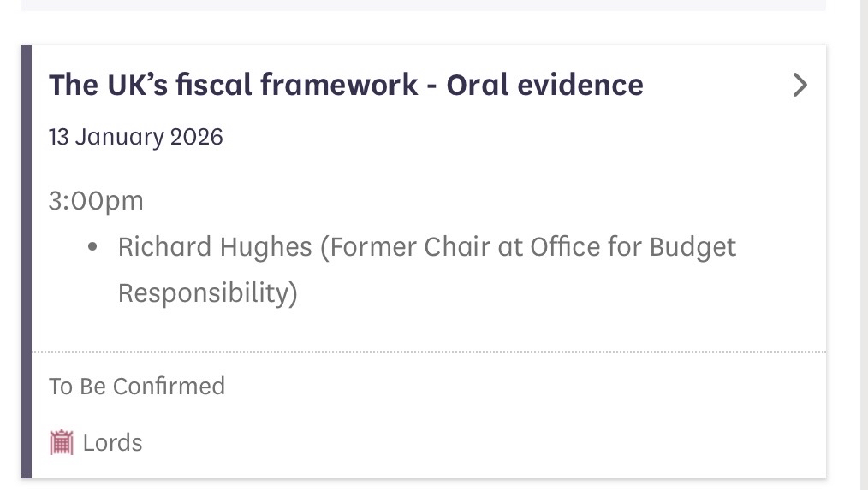Click the right chevron arrow on the card
Image resolution: width=868 pixels, height=490 pixels.
click(800, 85)
